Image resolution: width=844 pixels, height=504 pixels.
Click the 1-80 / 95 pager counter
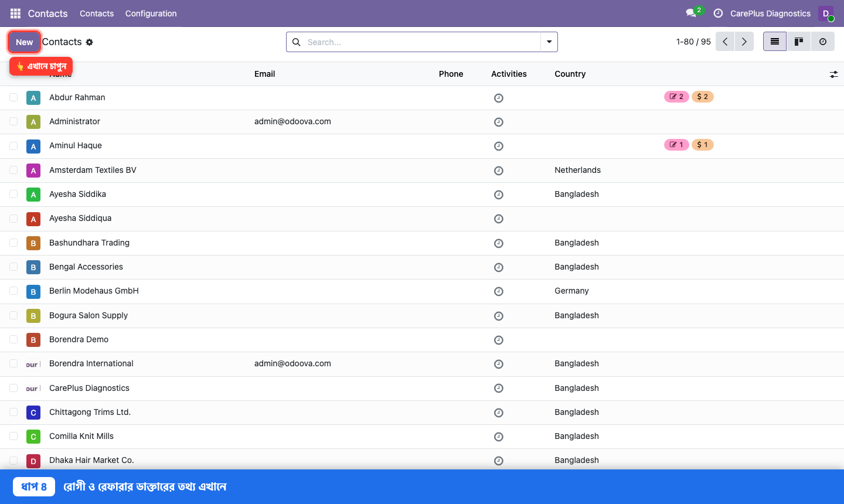tap(693, 42)
